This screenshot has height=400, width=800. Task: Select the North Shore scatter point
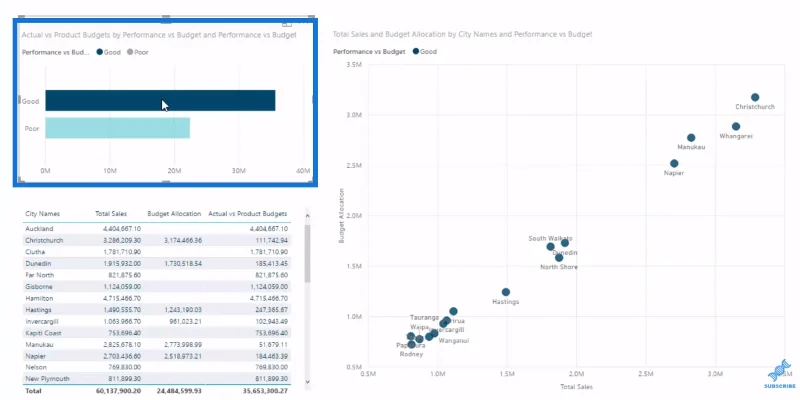pos(559,258)
